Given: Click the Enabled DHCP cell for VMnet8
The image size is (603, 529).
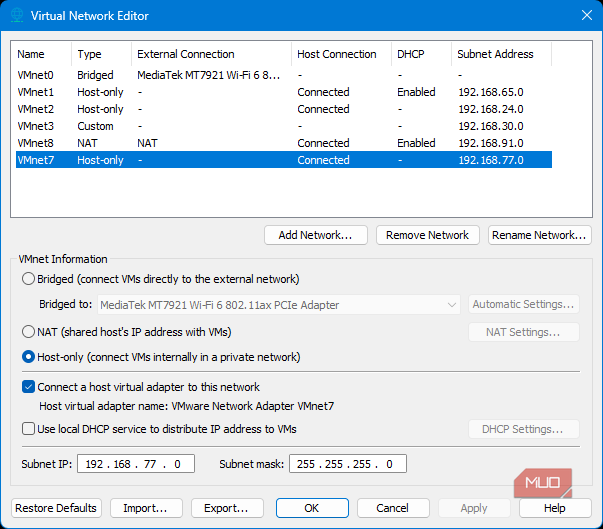Looking at the screenshot, I should tap(416, 143).
